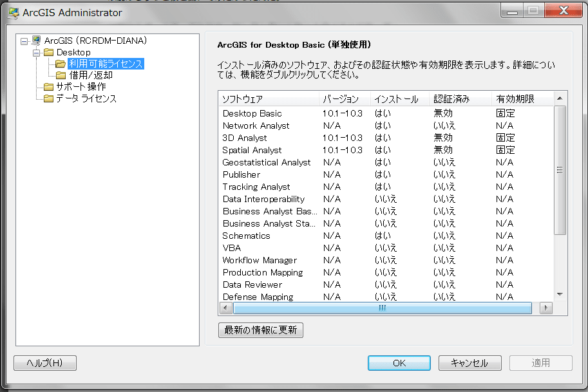Sort by the ソフトウェア column header
This screenshot has width=588, height=392.
269,99
